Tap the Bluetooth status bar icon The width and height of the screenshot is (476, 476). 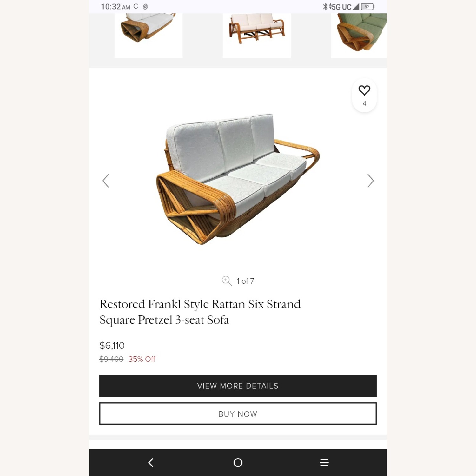coord(325,7)
